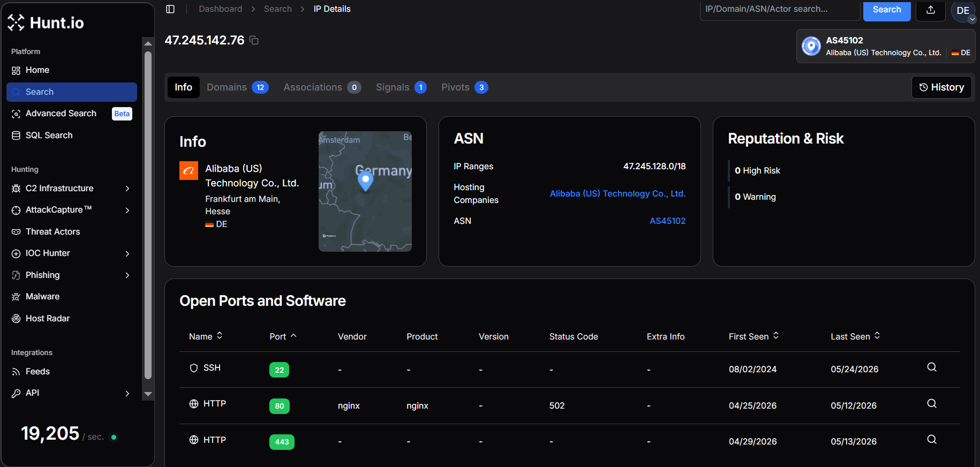
Task: Click the IP range 47.245.128.0/18
Action: 654,167
